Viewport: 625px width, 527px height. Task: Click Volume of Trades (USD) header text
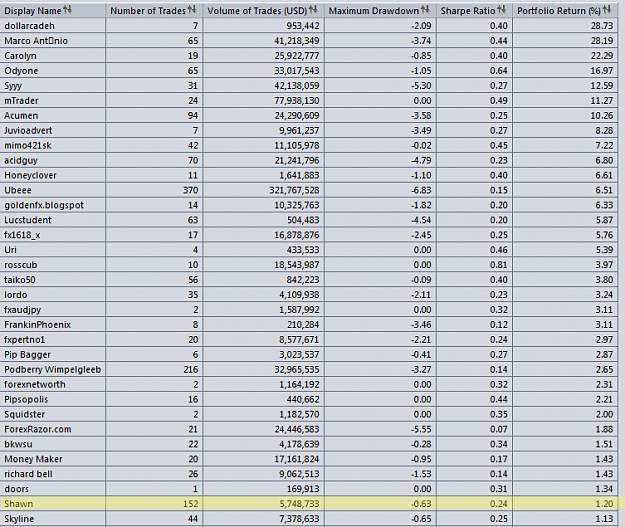[257, 11]
